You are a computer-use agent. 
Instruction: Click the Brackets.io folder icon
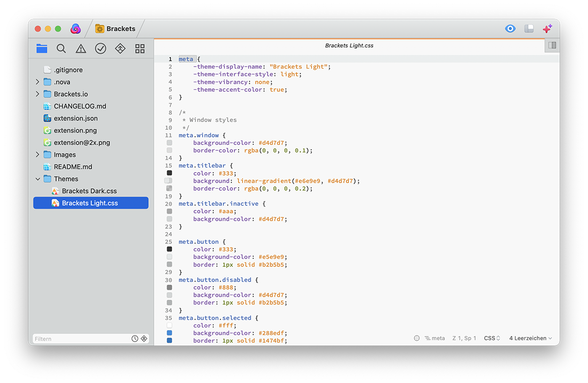pyautogui.click(x=47, y=94)
